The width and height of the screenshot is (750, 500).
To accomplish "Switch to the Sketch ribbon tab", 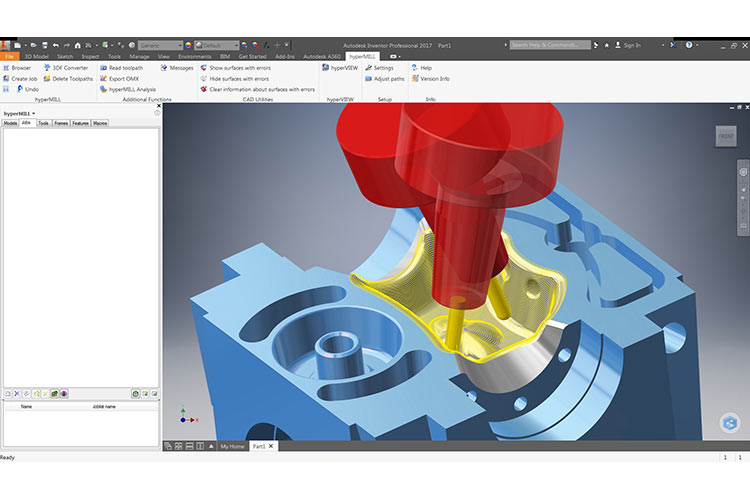I will coord(65,56).
